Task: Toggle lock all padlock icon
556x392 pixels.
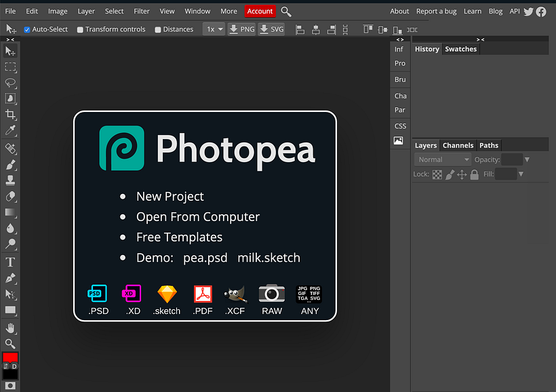Action: [x=475, y=174]
